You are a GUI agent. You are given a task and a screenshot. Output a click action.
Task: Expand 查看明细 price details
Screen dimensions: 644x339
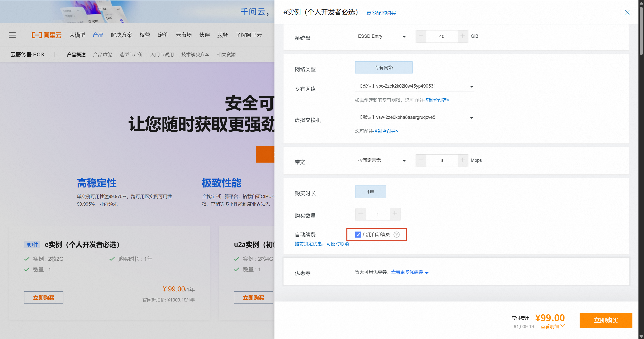(x=552, y=326)
